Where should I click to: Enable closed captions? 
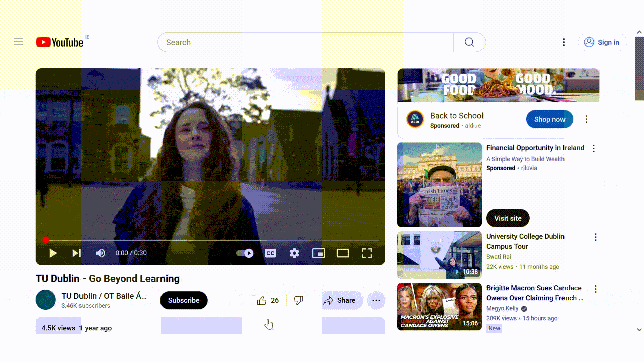pyautogui.click(x=270, y=253)
